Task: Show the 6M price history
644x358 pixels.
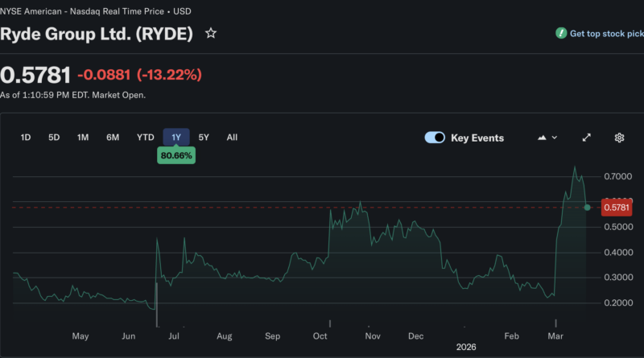Action: click(113, 138)
